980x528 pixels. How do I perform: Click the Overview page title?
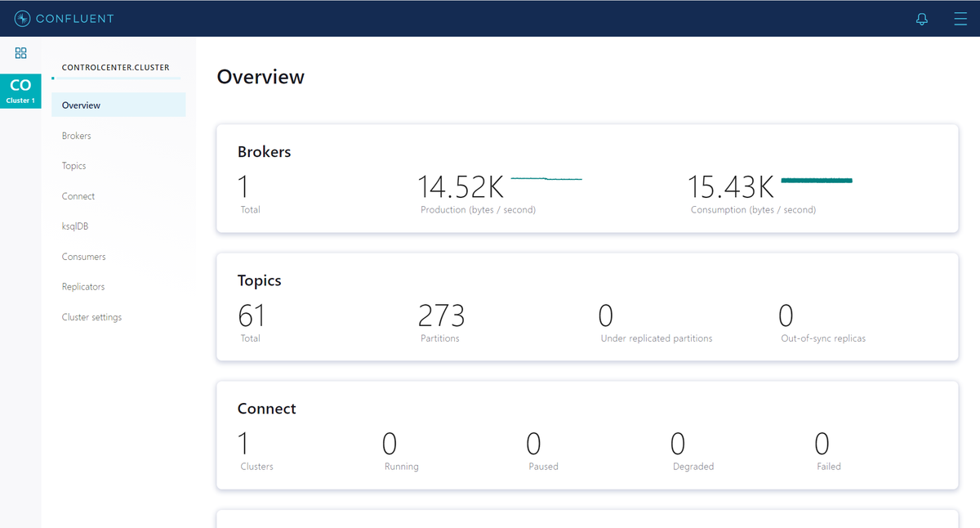261,77
